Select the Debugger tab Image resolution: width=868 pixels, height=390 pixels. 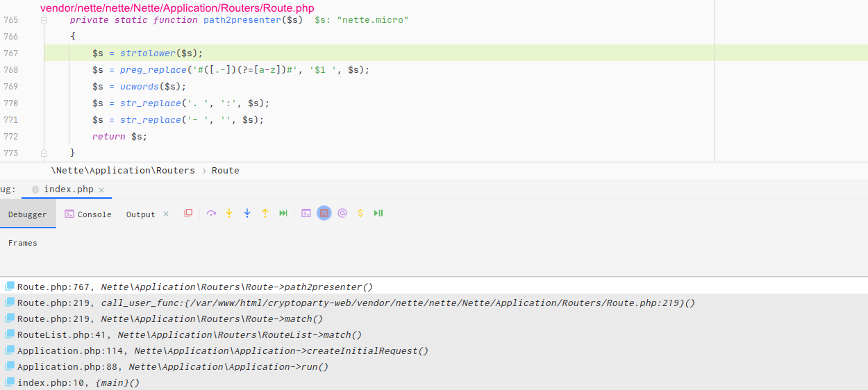coord(28,214)
